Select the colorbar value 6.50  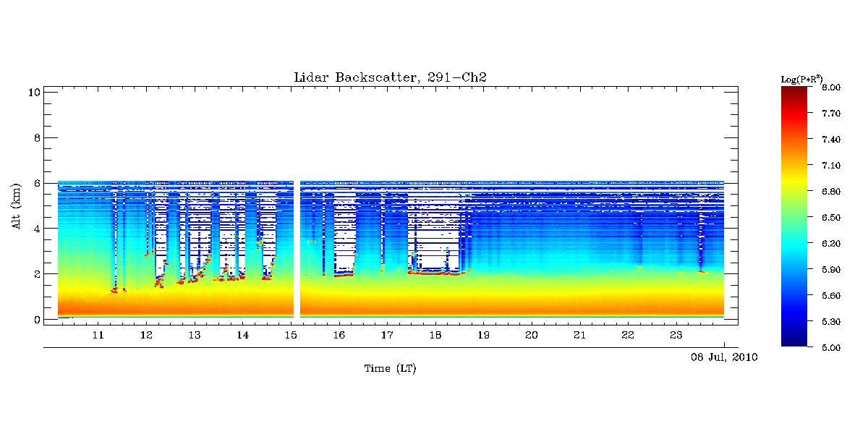(831, 218)
